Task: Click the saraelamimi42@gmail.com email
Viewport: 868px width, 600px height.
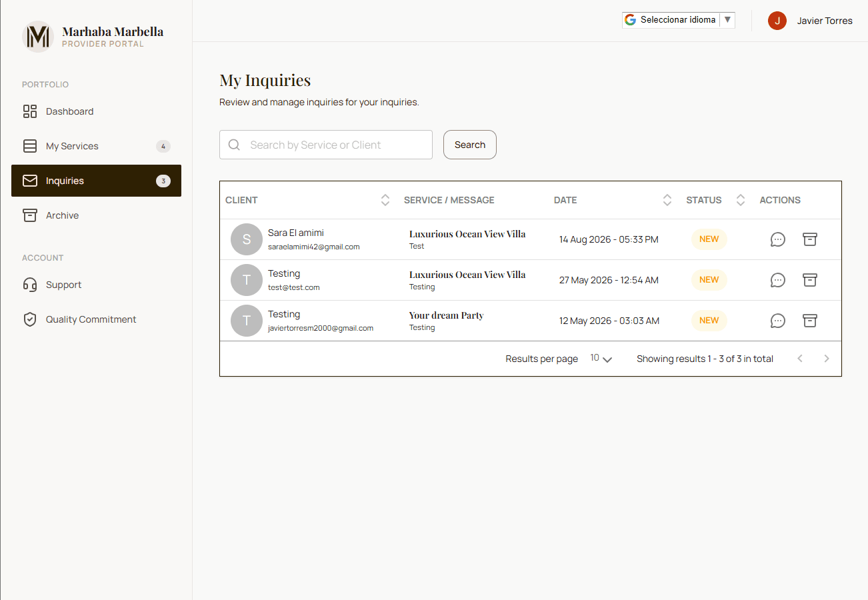Action: 314,247
